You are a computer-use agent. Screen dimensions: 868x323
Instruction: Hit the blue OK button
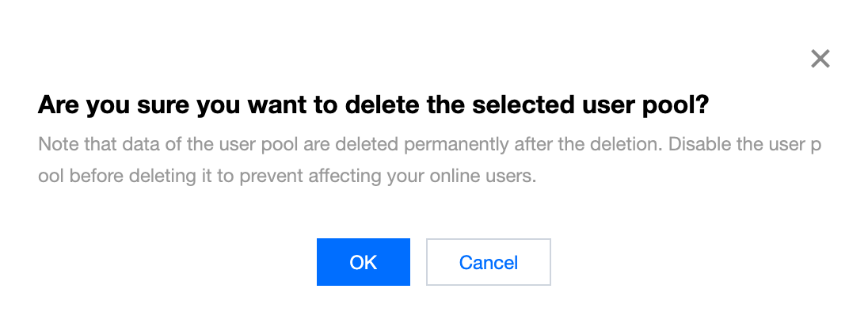(x=364, y=262)
